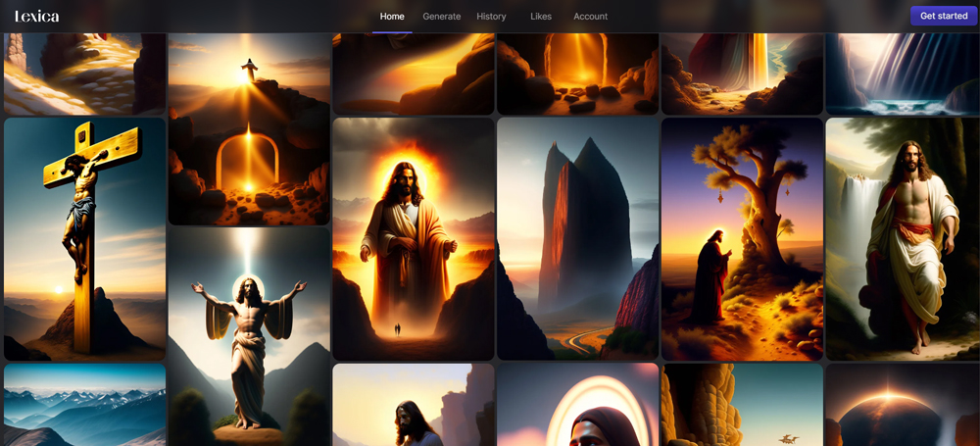Viewport: 980px width, 446px height.
Task: Click the Lexica logo
Action: (x=37, y=17)
